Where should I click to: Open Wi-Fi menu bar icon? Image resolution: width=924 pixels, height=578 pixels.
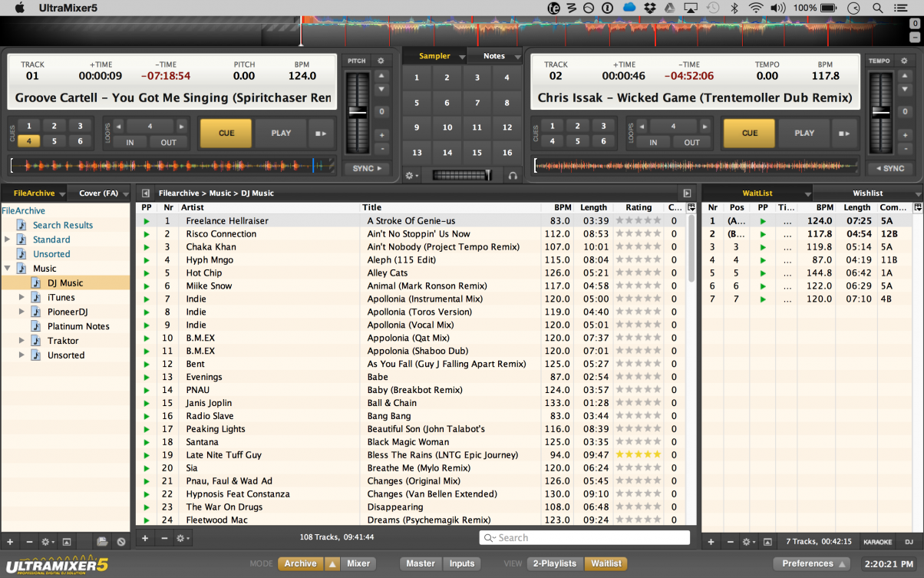[x=756, y=8]
